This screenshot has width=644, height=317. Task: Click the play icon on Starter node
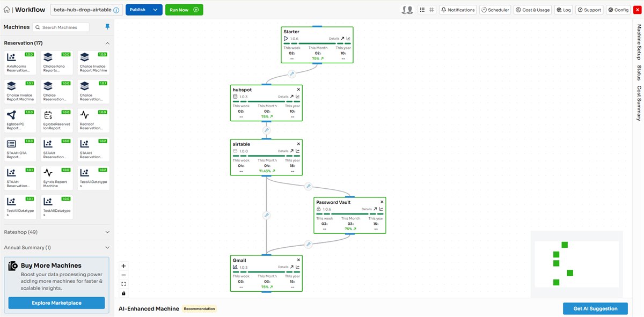click(286, 39)
